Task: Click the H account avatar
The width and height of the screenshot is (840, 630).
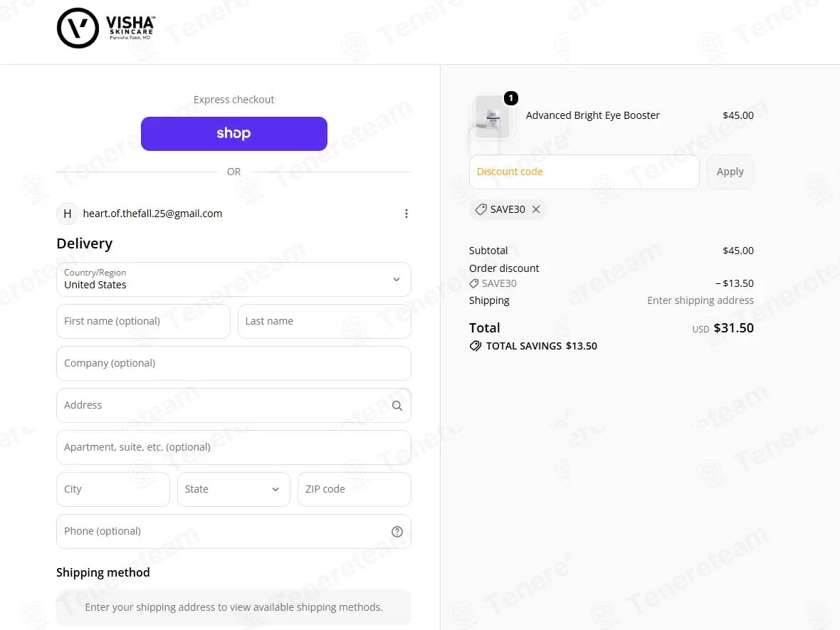Action: 68,214
